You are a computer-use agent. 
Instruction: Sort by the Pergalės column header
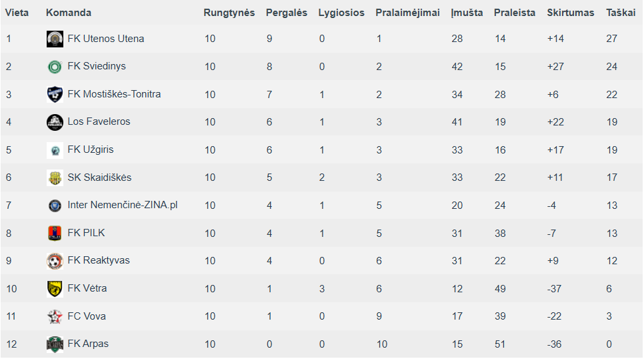click(286, 13)
